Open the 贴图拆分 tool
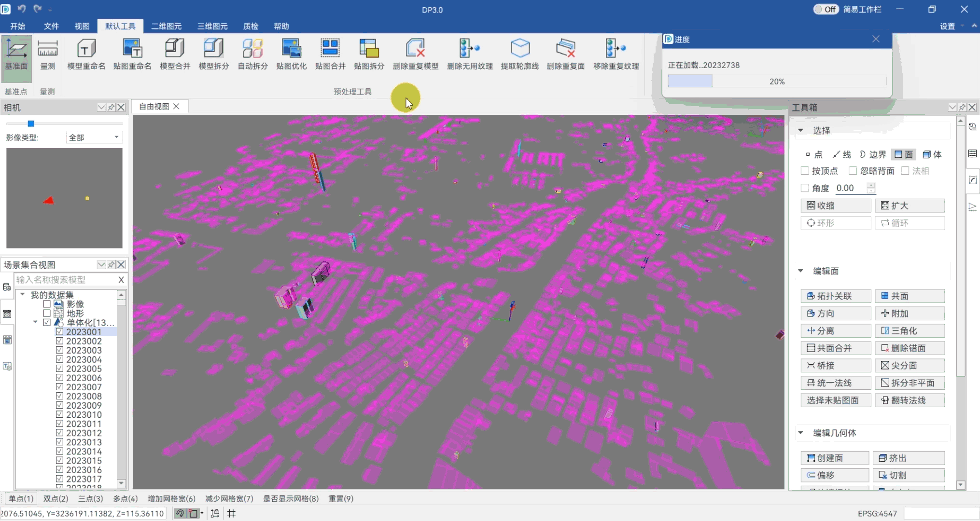Image resolution: width=980 pixels, height=521 pixels. (369, 55)
